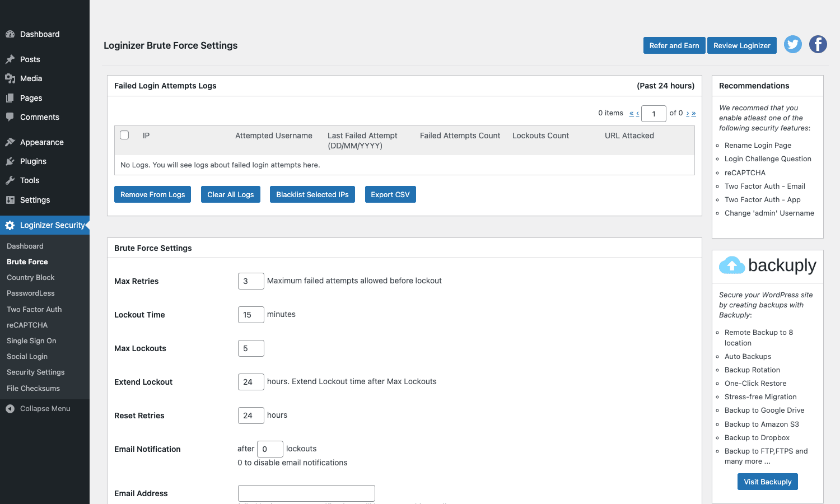Open the Two Factor Auth submenu item
This screenshot has height=504, width=840.
tap(34, 309)
